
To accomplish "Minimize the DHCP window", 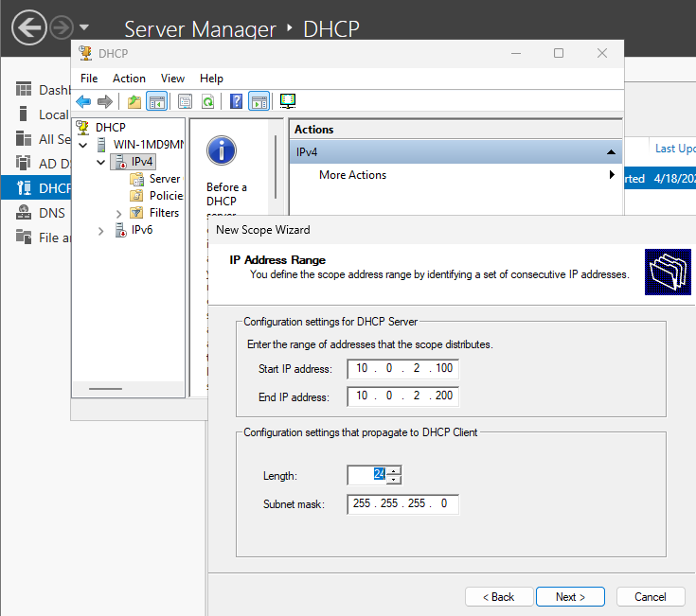I will [x=516, y=54].
